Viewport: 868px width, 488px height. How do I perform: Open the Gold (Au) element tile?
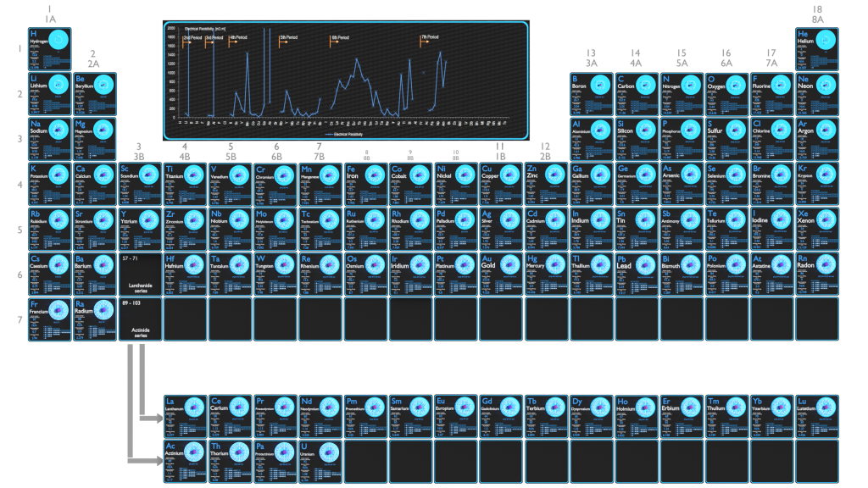(501, 274)
